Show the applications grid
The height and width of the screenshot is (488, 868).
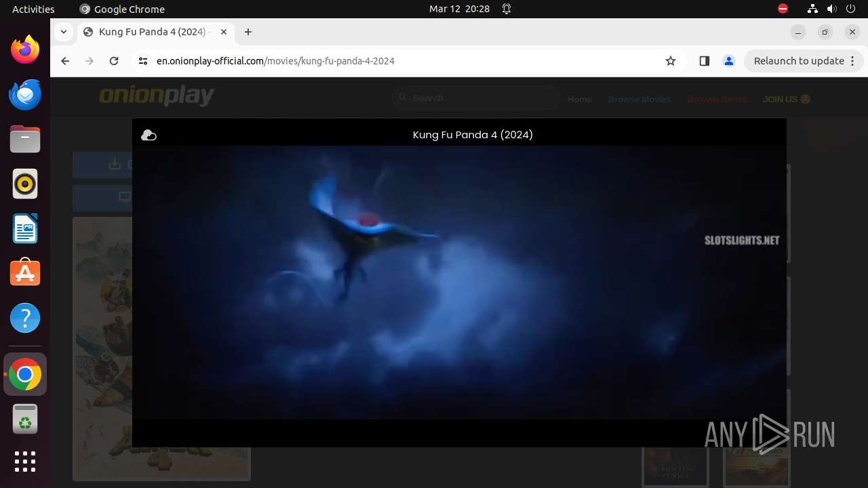click(x=25, y=462)
